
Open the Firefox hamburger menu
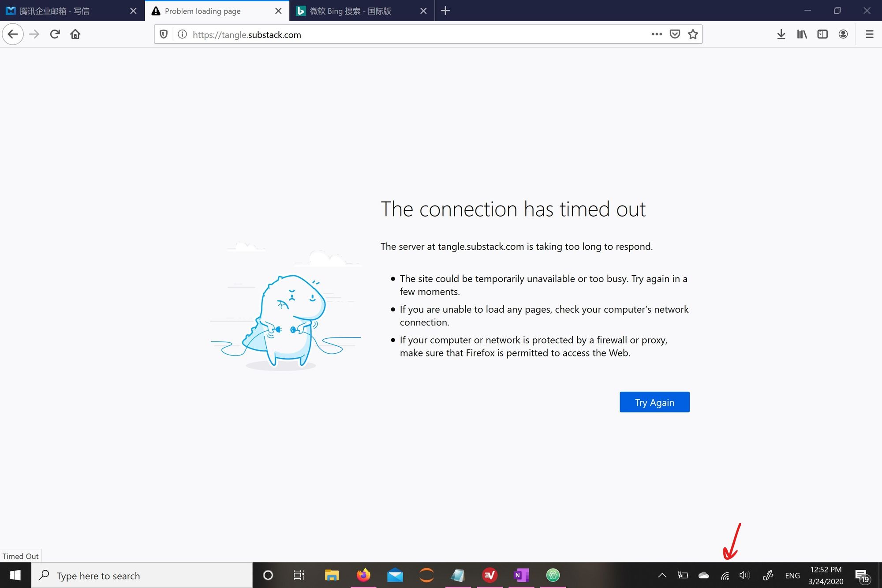point(869,34)
